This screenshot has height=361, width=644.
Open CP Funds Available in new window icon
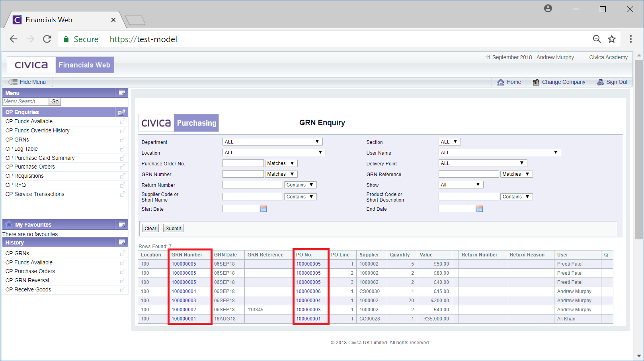[x=123, y=121]
